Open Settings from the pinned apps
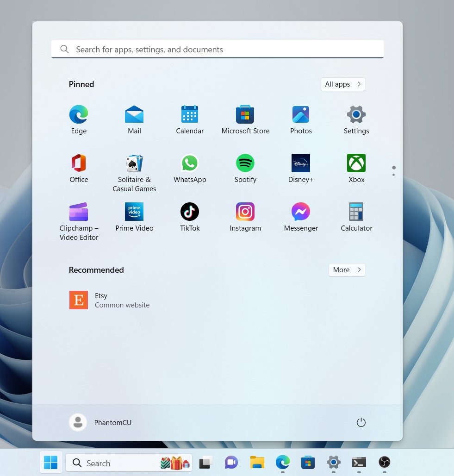The height and width of the screenshot is (476, 454). pyautogui.click(x=356, y=119)
